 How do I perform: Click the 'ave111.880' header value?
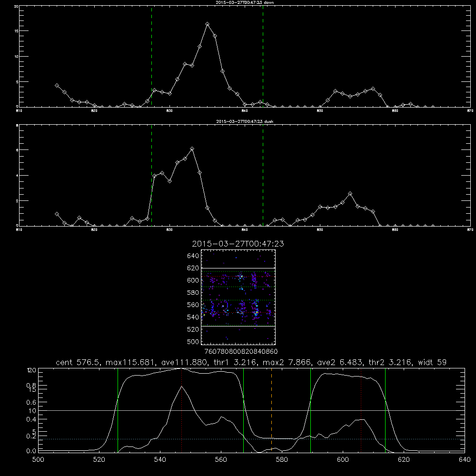[x=186, y=362]
